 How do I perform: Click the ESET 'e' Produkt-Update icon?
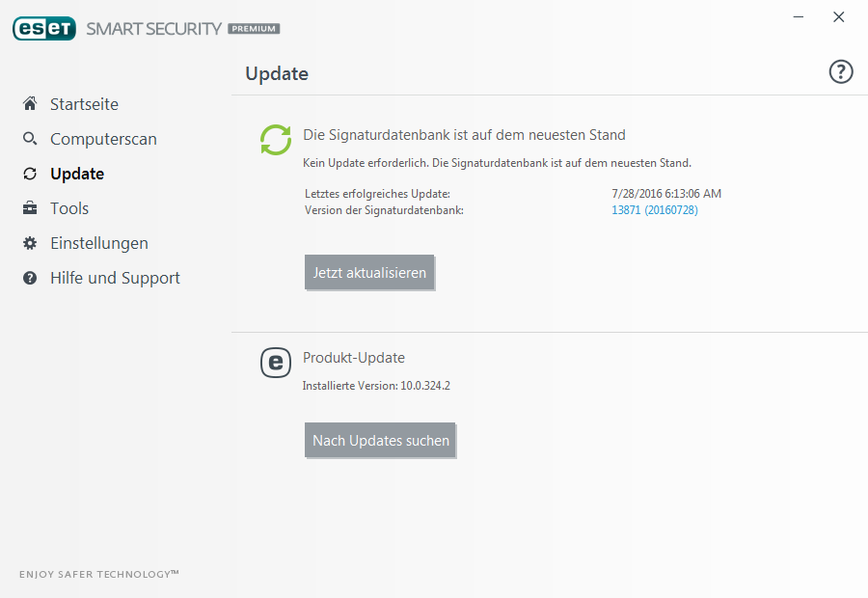pyautogui.click(x=276, y=363)
